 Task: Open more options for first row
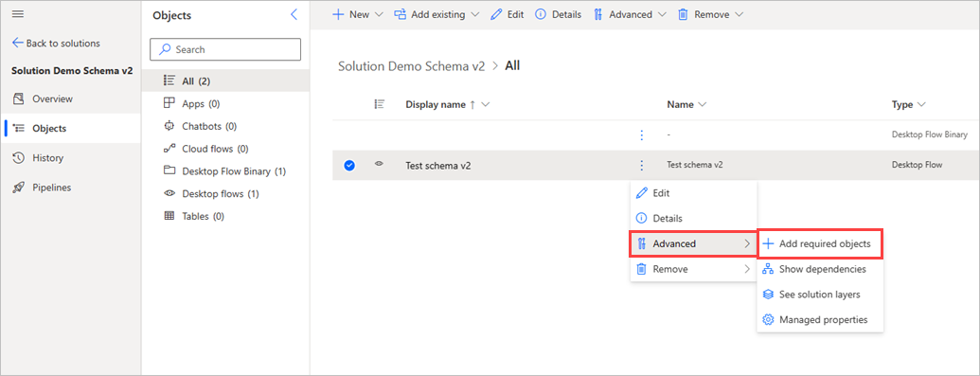(x=641, y=135)
